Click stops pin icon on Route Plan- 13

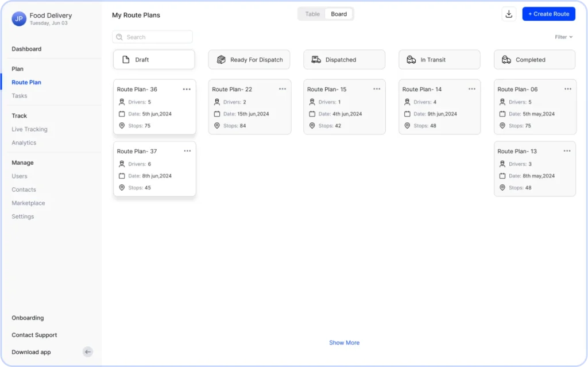(x=502, y=188)
